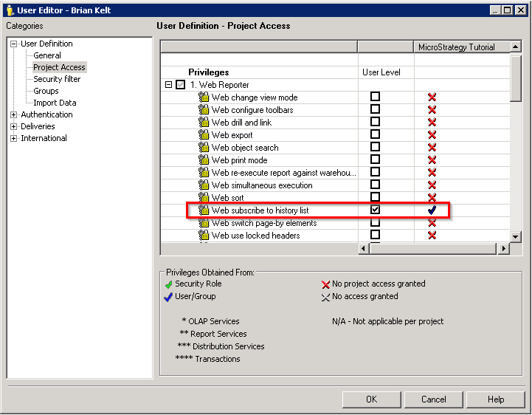
Task: Click the privilege icon beside Web simultaneous execution
Action: point(204,185)
